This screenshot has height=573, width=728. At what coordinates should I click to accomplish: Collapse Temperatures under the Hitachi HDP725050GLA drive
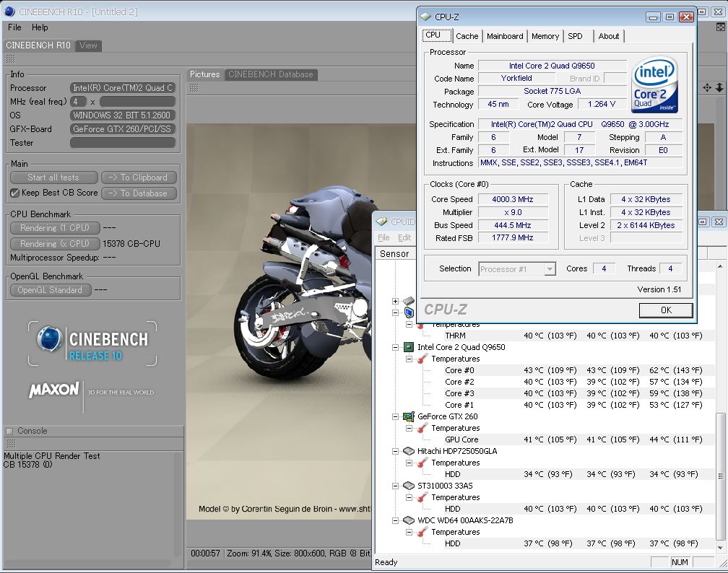pos(409,463)
